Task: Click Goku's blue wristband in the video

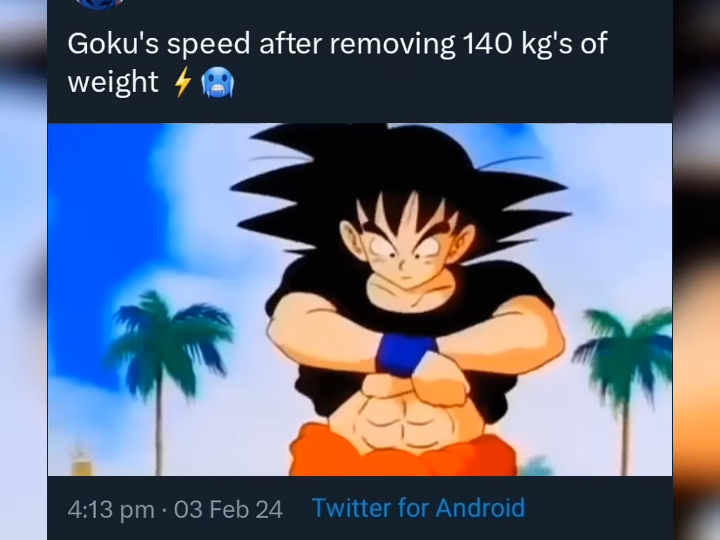Action: point(405,354)
